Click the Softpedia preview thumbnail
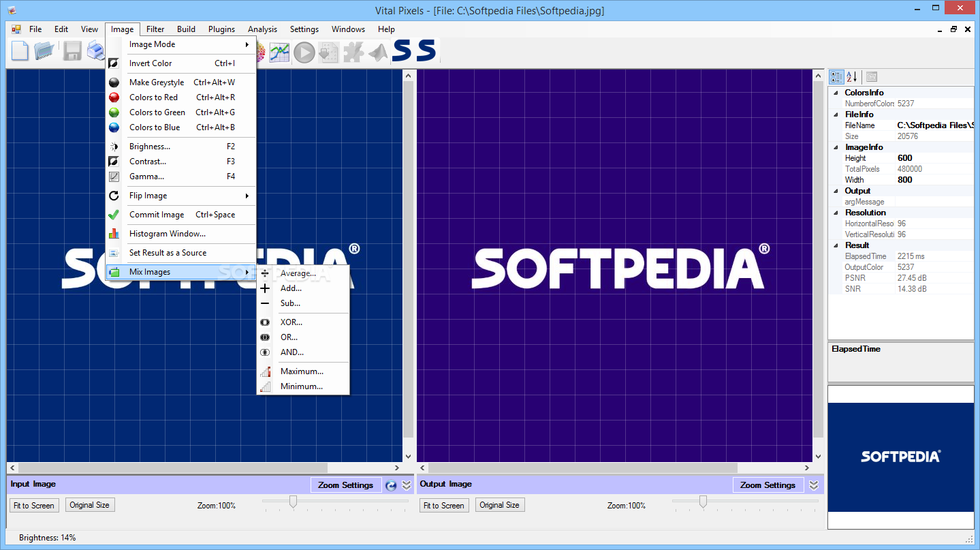 tap(901, 457)
